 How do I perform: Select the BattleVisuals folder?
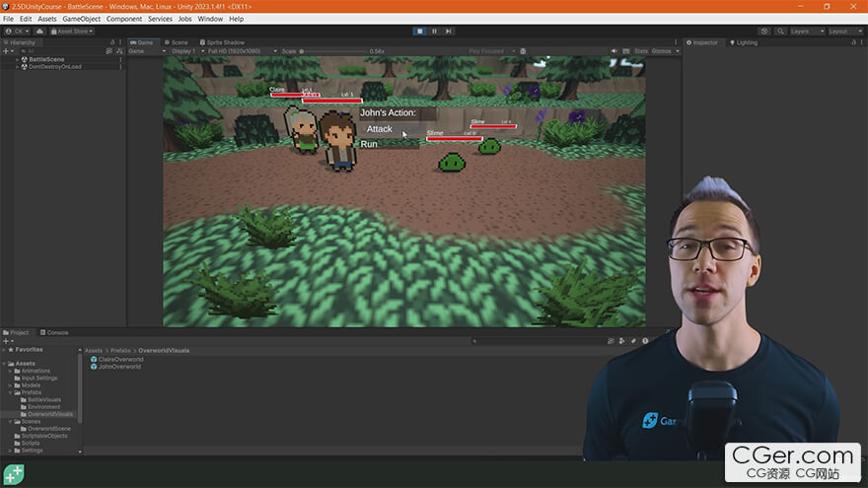(x=44, y=399)
